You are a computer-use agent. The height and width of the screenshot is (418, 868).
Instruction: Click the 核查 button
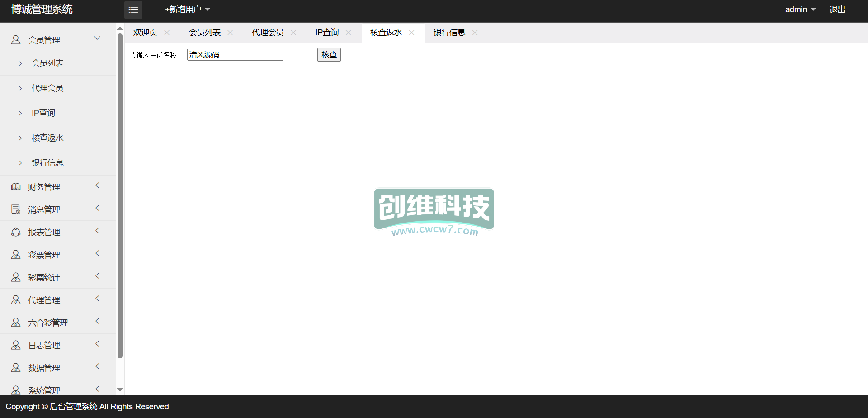tap(329, 55)
